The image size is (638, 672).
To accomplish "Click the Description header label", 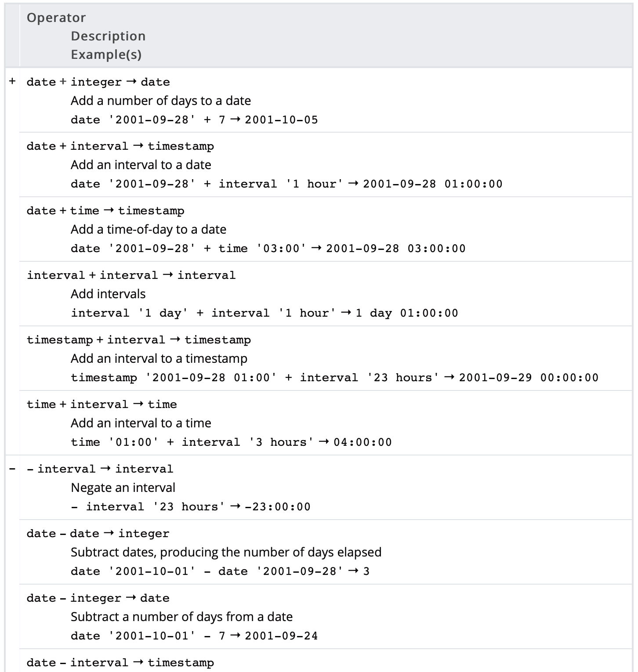I will pyautogui.click(x=108, y=36).
